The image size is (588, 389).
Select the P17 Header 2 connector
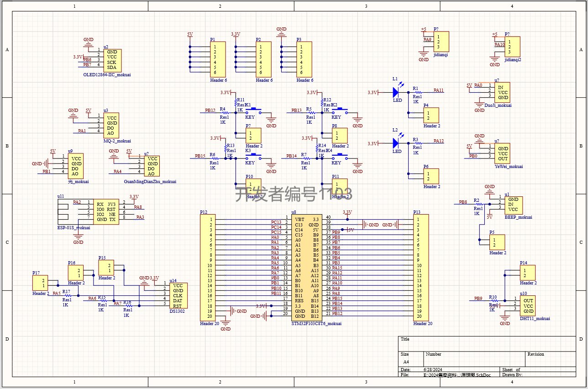40,283
